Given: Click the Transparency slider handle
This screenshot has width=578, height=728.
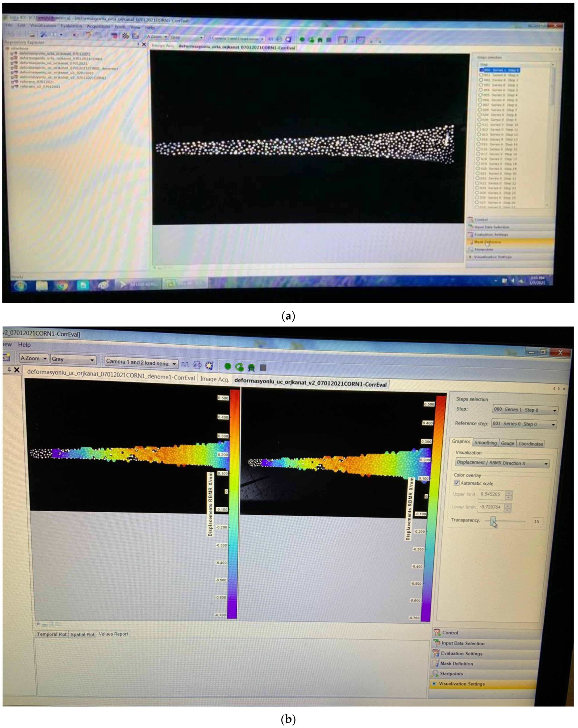Looking at the screenshot, I should 493,521.
